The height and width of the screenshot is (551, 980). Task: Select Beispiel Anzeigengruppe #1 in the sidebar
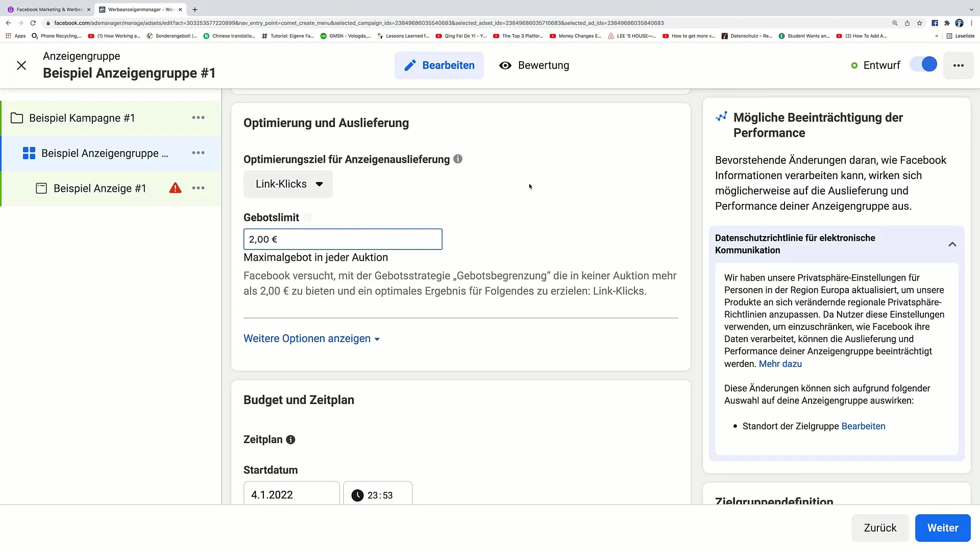(104, 153)
